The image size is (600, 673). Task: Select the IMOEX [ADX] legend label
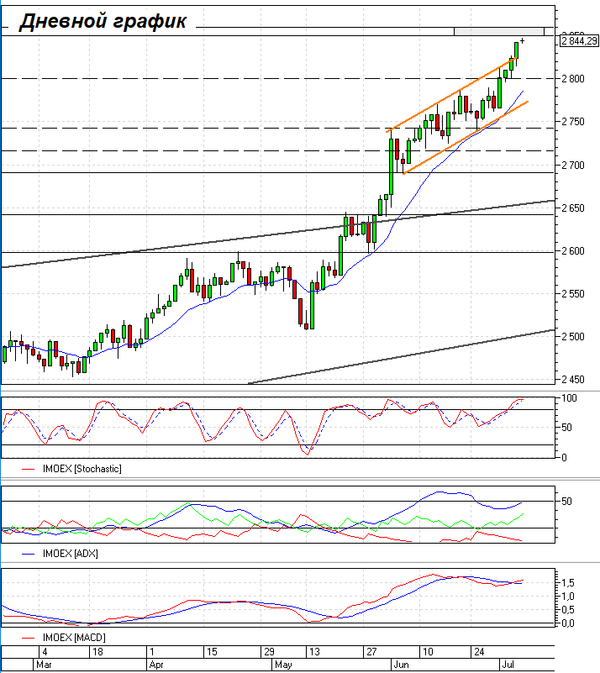(x=70, y=554)
